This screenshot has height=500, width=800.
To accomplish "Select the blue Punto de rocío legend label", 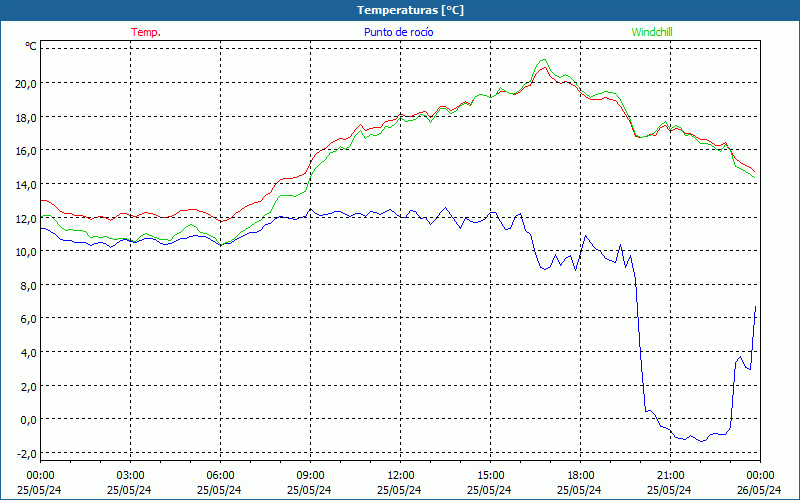I will coord(398,32).
